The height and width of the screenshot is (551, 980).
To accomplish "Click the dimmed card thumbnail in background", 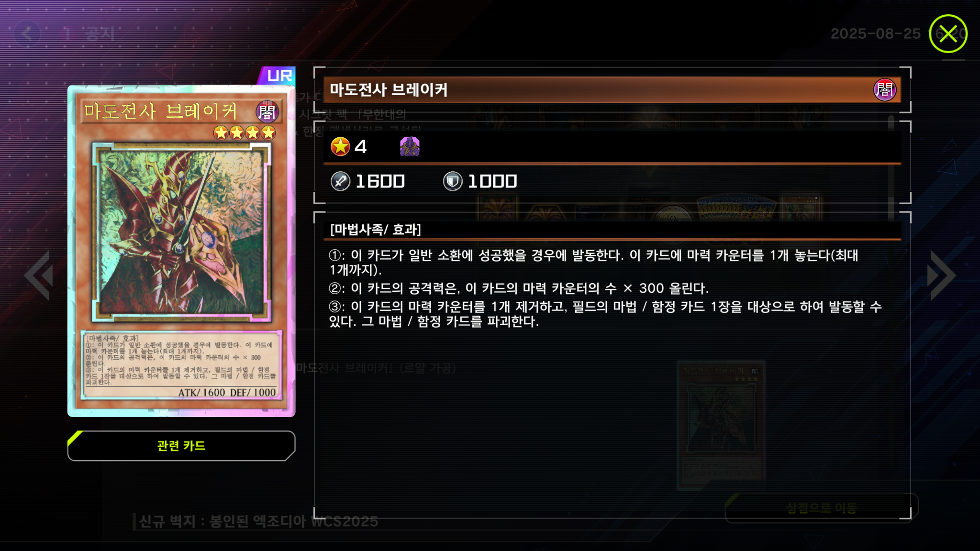I will tap(721, 426).
